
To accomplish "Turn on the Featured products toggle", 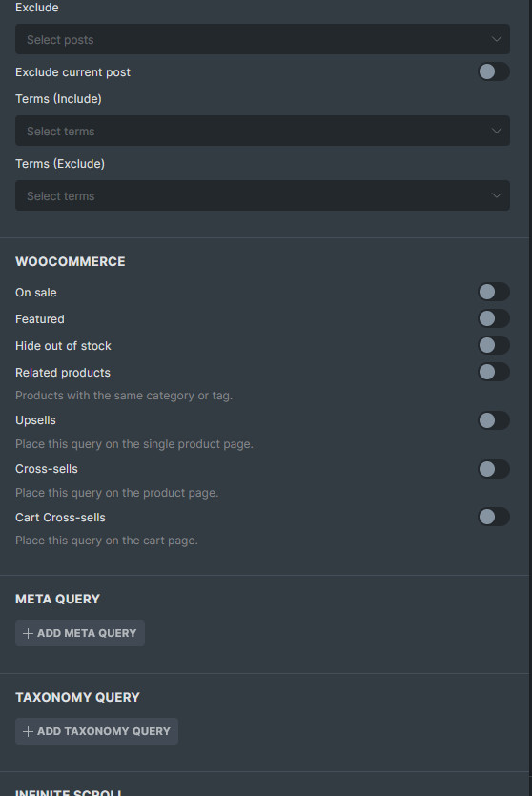I will point(494,318).
